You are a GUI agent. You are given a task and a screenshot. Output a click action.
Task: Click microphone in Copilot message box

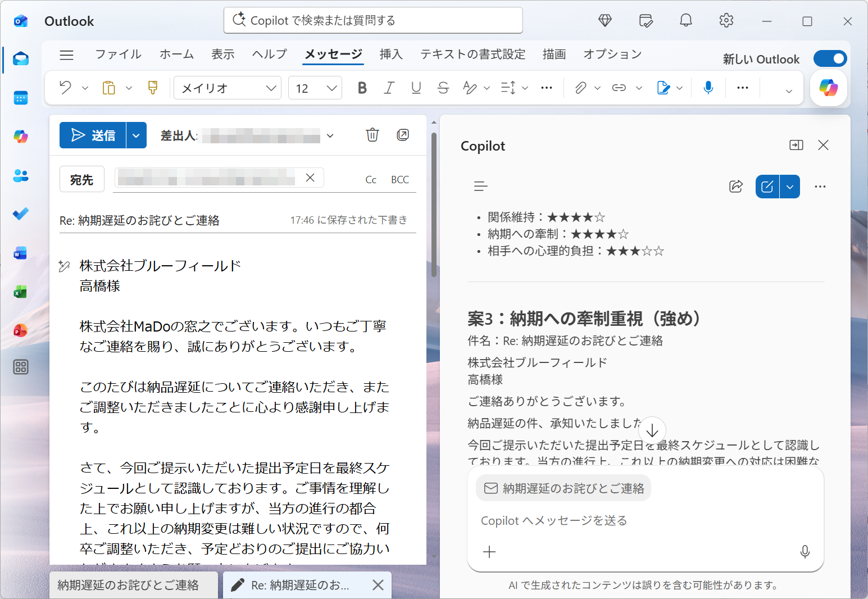tap(805, 552)
